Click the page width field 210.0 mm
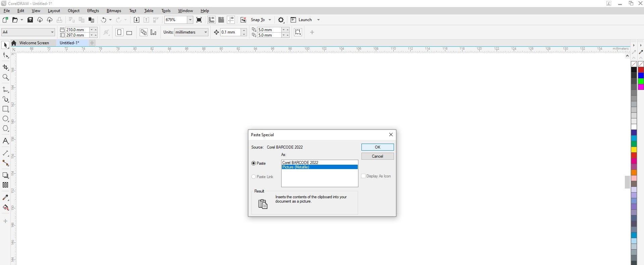644x265 pixels. pos(78,30)
